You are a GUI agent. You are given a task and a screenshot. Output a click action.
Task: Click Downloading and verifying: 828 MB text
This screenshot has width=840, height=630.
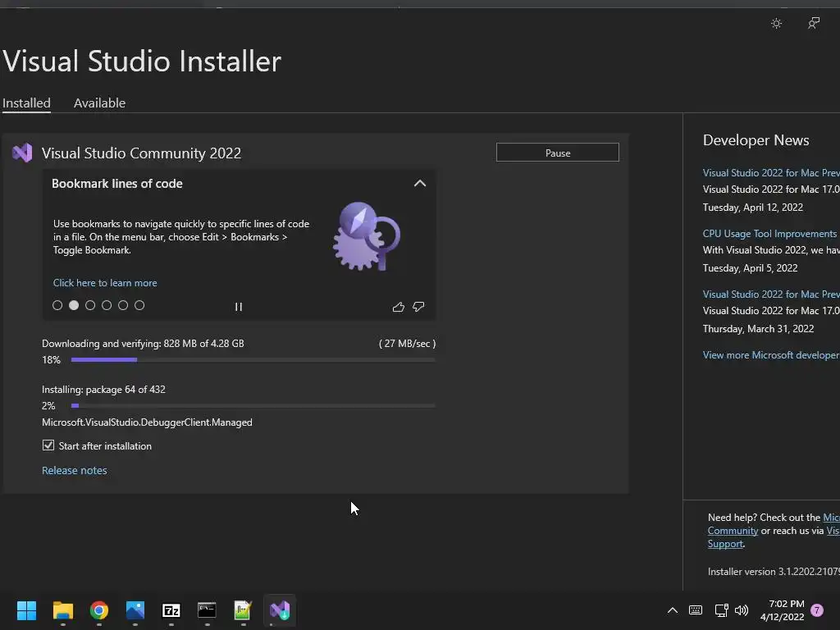click(143, 344)
